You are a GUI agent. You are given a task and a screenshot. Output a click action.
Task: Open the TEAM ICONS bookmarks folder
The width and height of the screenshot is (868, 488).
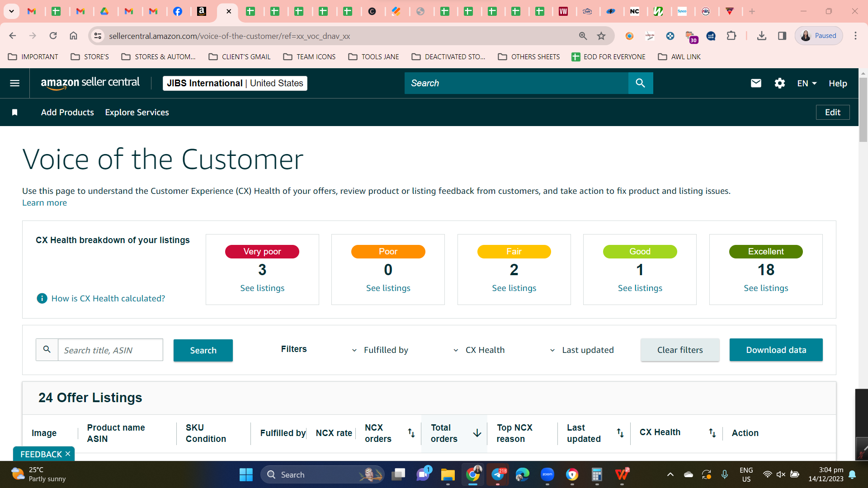[x=310, y=57]
